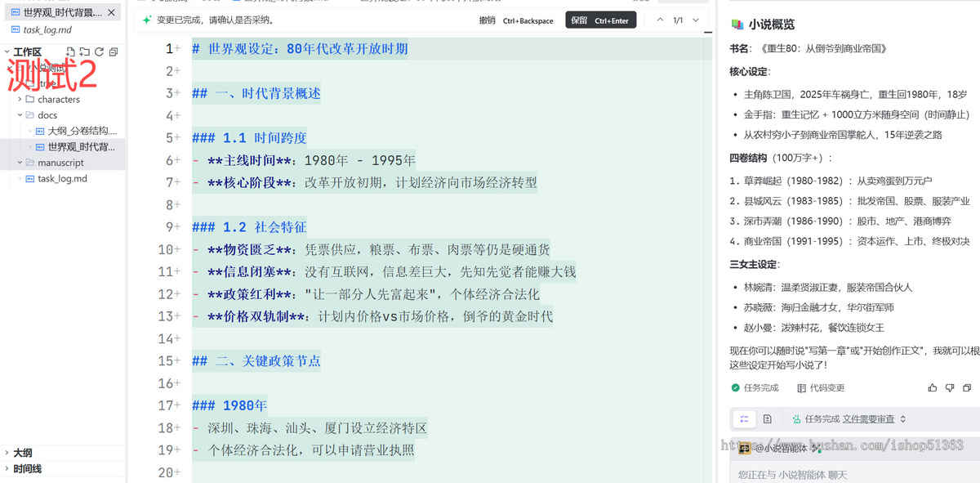Click the plus marker on line 6
Viewport: 980px width, 483px height.
pos(176,160)
